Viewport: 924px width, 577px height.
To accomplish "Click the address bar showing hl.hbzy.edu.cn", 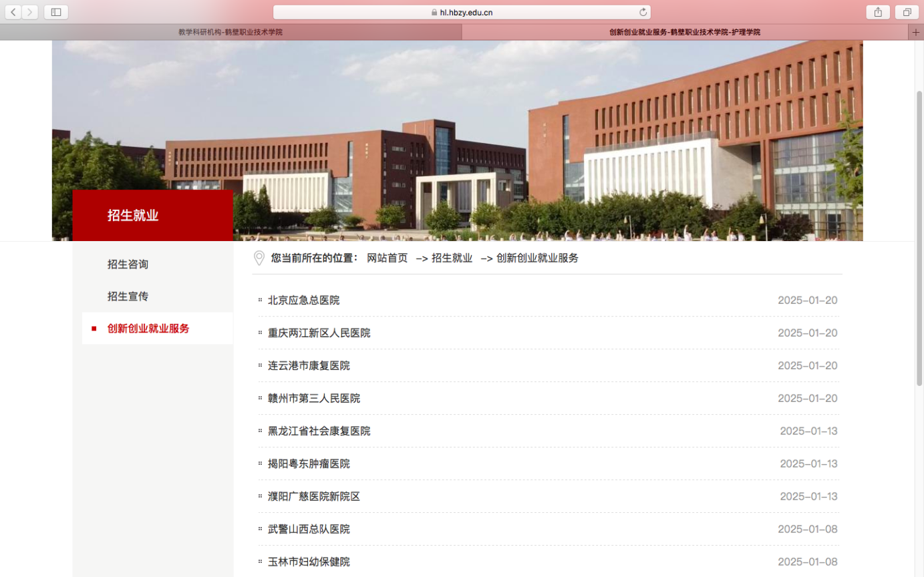I will pos(461,12).
